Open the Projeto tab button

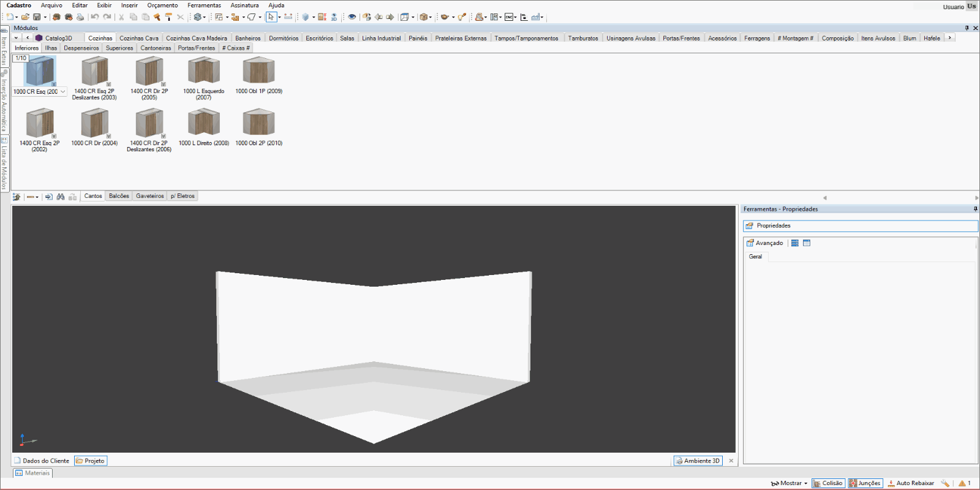point(91,461)
